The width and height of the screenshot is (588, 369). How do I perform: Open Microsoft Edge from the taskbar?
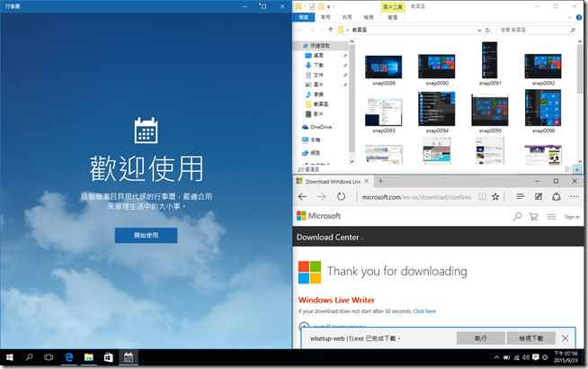point(69,357)
